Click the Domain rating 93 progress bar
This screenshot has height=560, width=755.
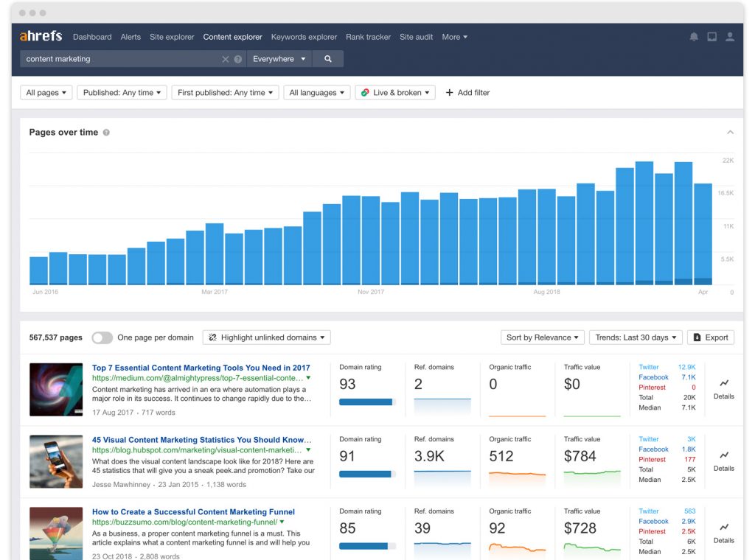(367, 402)
